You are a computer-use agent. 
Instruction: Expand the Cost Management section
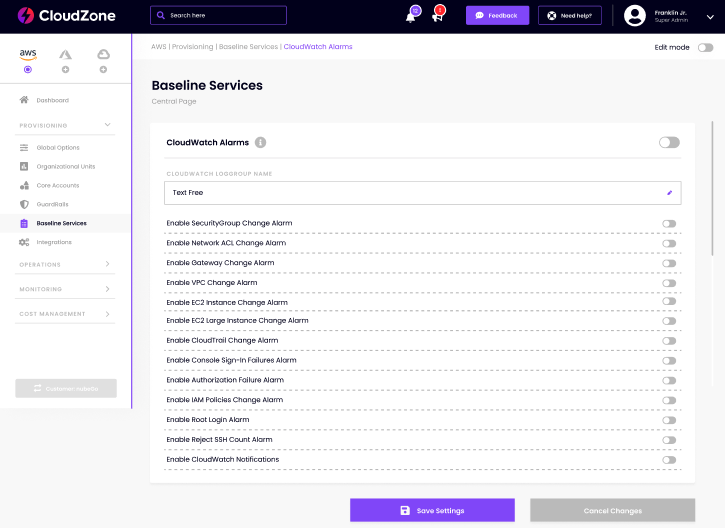tap(65, 314)
